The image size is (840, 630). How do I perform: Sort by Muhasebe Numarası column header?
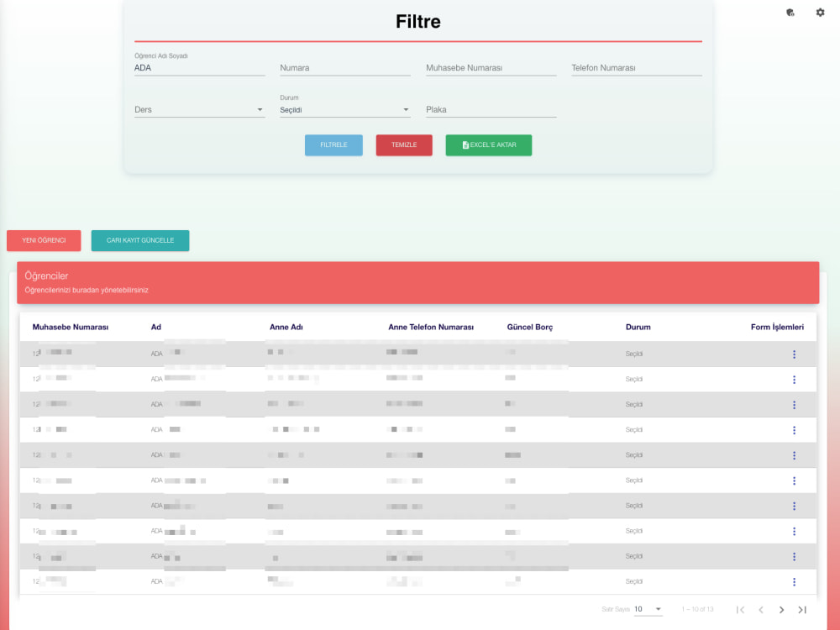pos(71,327)
